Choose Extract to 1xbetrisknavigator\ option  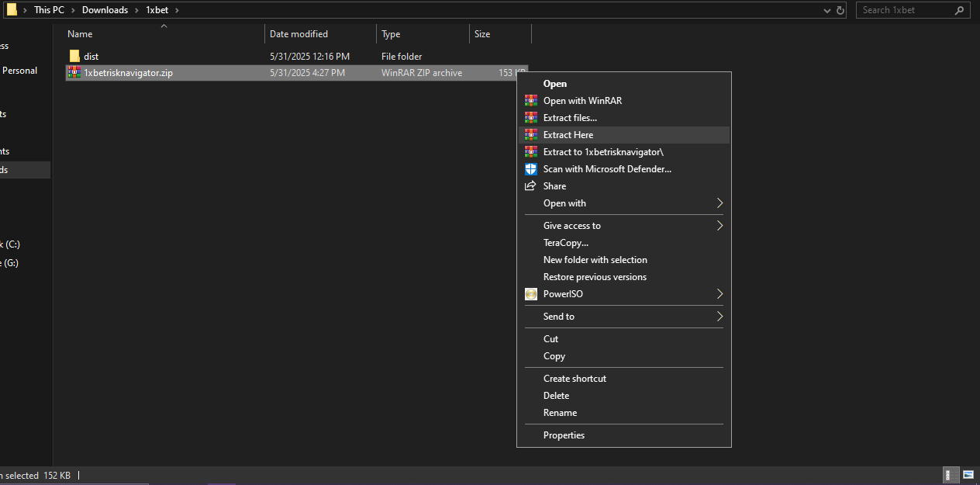[x=602, y=152]
